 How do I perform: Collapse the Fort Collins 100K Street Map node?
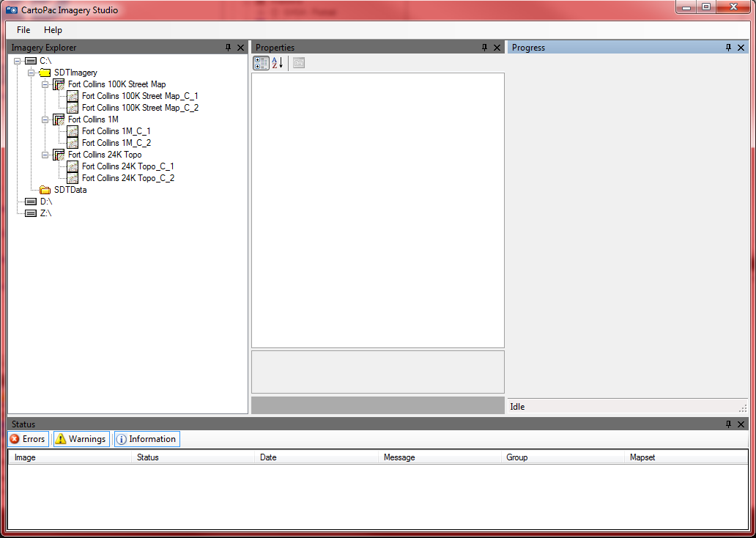45,84
